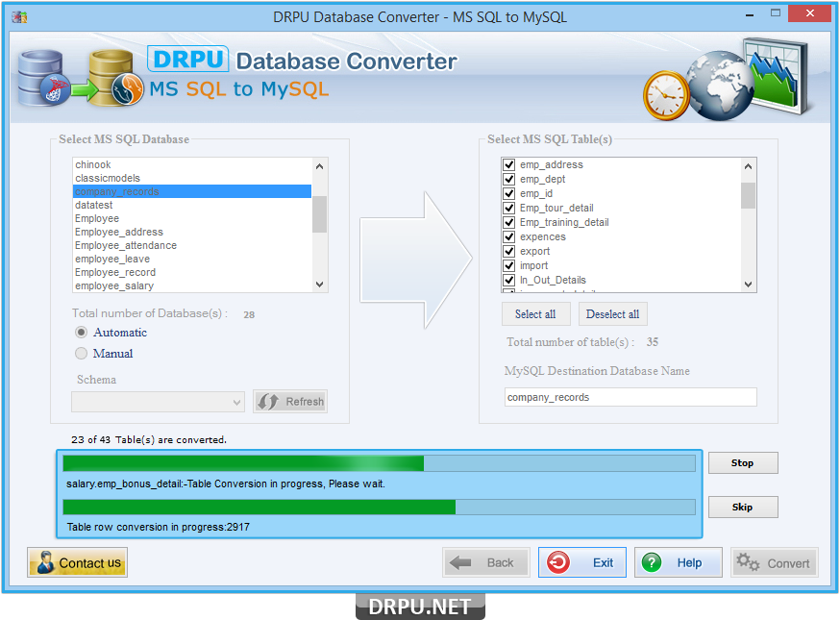Screen dimensions: 840x620
Task: Click the Deselect all button
Action: (613, 314)
